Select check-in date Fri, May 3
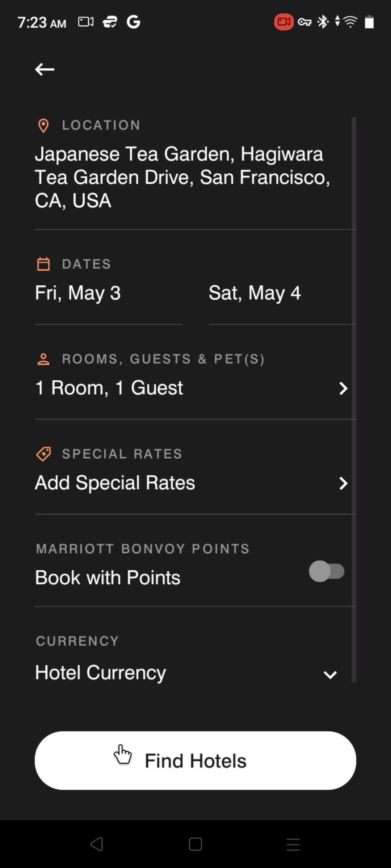The height and width of the screenshot is (868, 391). [x=78, y=293]
